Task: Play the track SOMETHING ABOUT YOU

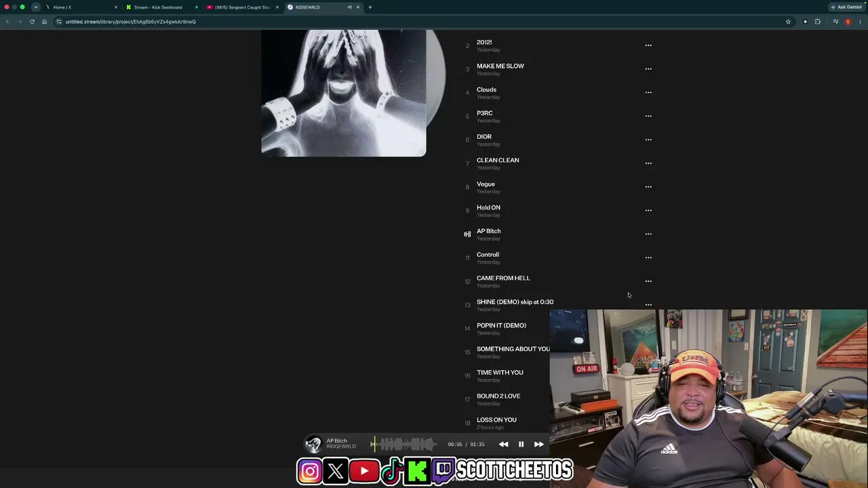Action: [x=513, y=349]
